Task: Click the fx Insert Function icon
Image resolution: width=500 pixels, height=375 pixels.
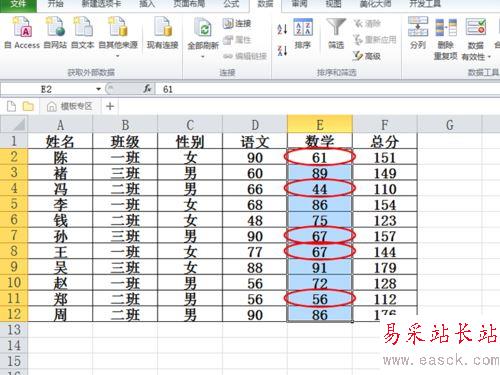Action: tap(147, 89)
